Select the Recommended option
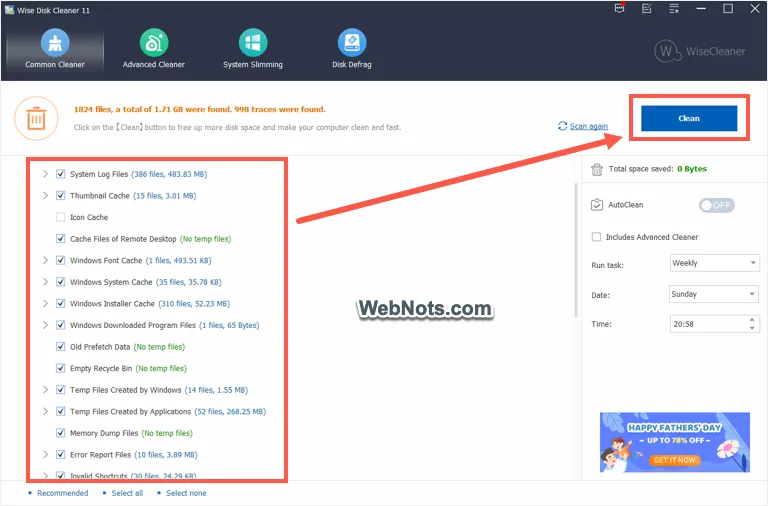Screen dimensions: 768x506 (x=62, y=493)
